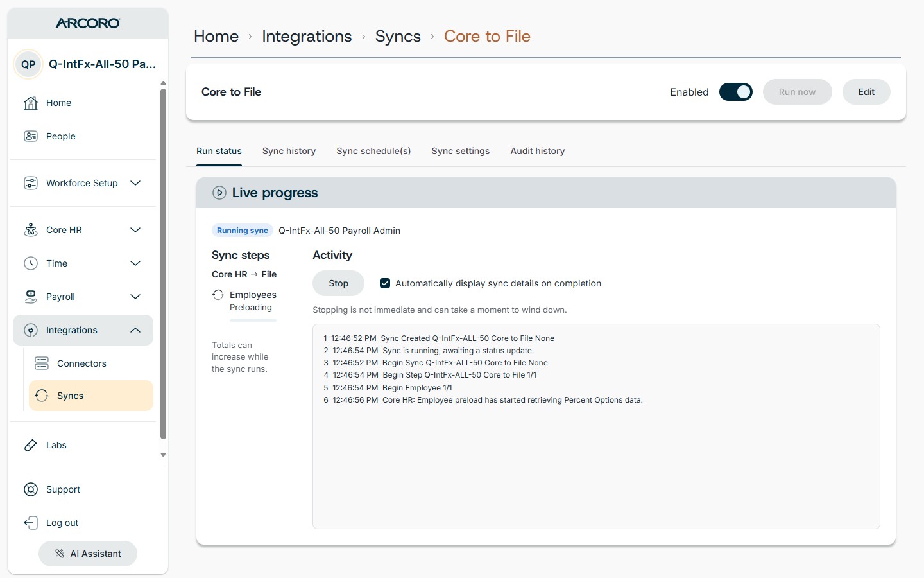Open the Sync schedule(s) tab
Viewport: 924px width, 578px height.
tap(373, 151)
